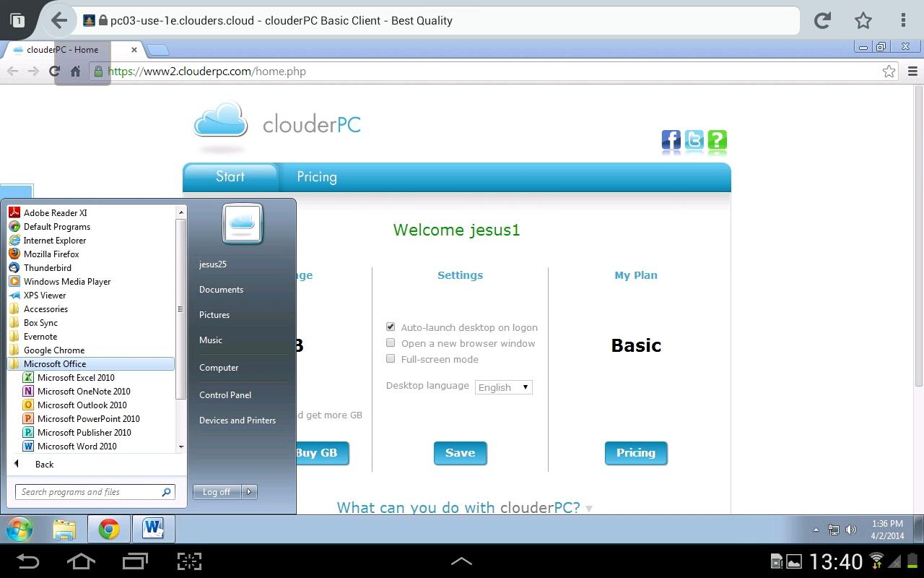Open shutdown options arrow next to Log off
The height and width of the screenshot is (578, 924).
(249, 491)
